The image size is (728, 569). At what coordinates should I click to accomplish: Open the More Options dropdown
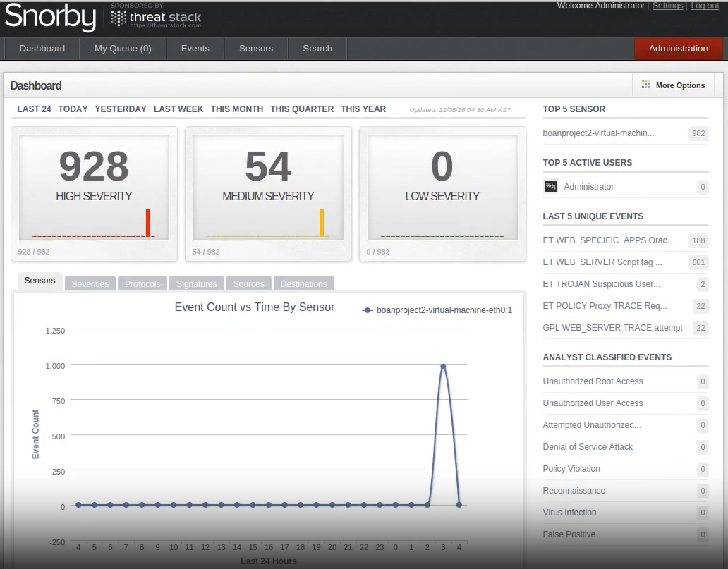tap(673, 85)
